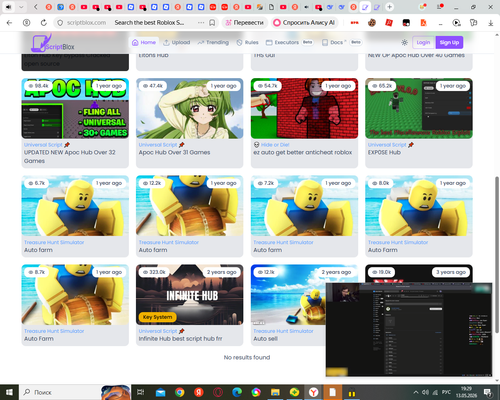Click the 98.4k views eye badge
This screenshot has height=400, width=500.
(39, 86)
